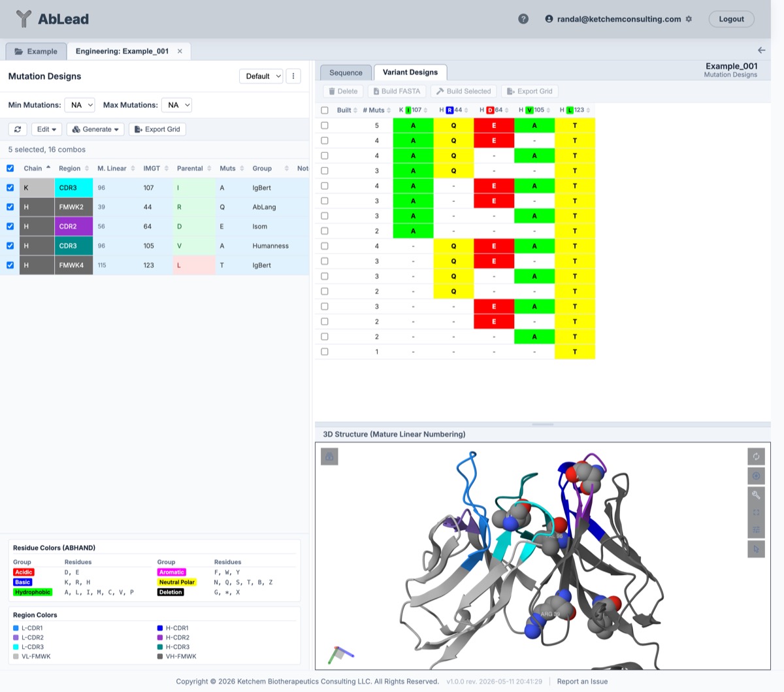Click the Build Selected button
This screenshot has height=692, width=784.
463,91
